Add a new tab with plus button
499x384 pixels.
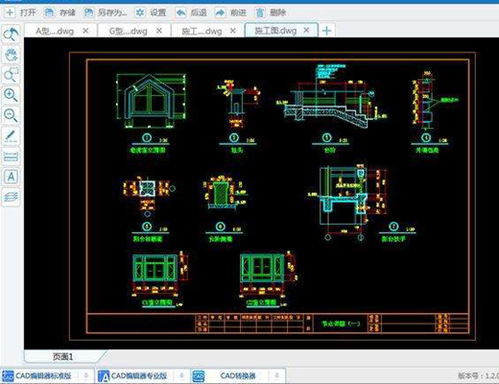[327, 31]
